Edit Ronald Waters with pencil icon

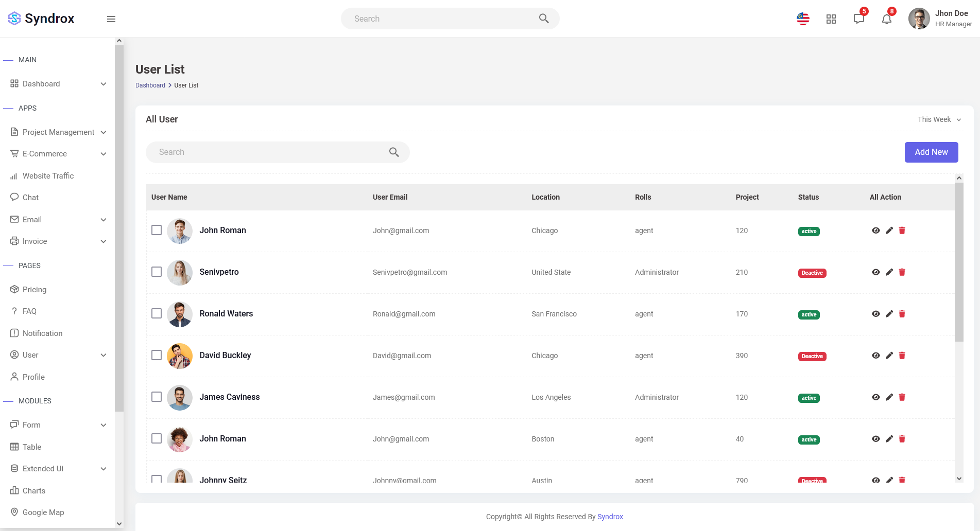click(889, 314)
